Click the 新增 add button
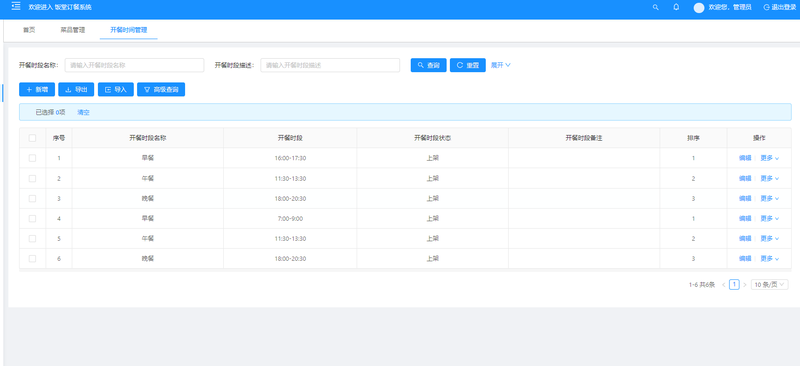Screen dimensions: 800x366 [x=37, y=89]
